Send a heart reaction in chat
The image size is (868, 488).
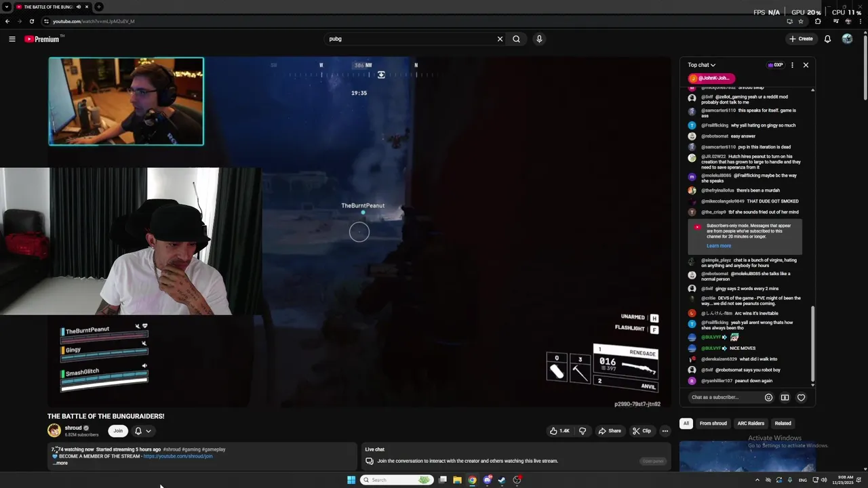(801, 397)
